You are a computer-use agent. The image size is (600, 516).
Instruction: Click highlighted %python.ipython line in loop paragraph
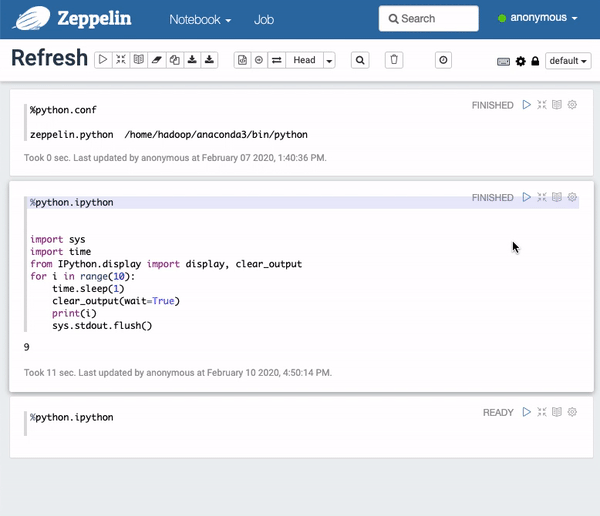pos(303,202)
